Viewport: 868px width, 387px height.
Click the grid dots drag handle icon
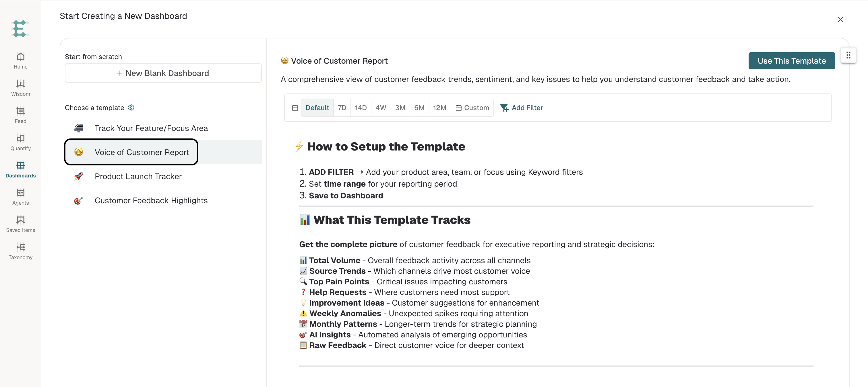[x=848, y=55]
